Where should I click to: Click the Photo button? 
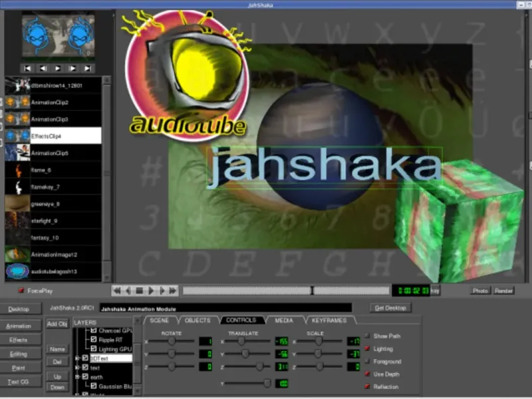(480, 291)
